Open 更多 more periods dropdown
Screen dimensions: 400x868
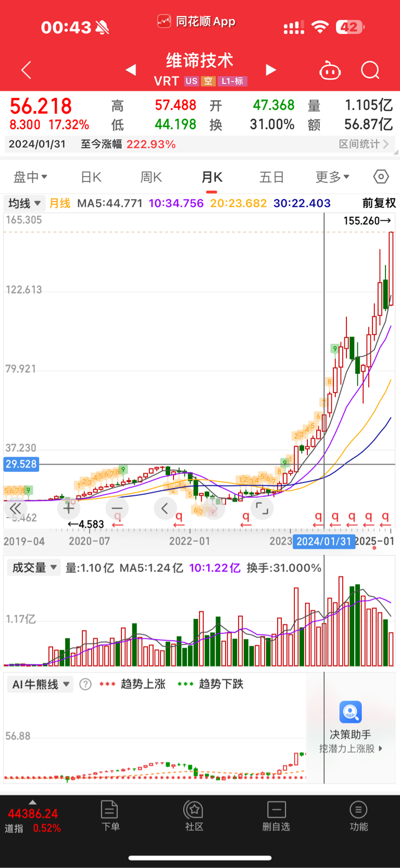332,177
